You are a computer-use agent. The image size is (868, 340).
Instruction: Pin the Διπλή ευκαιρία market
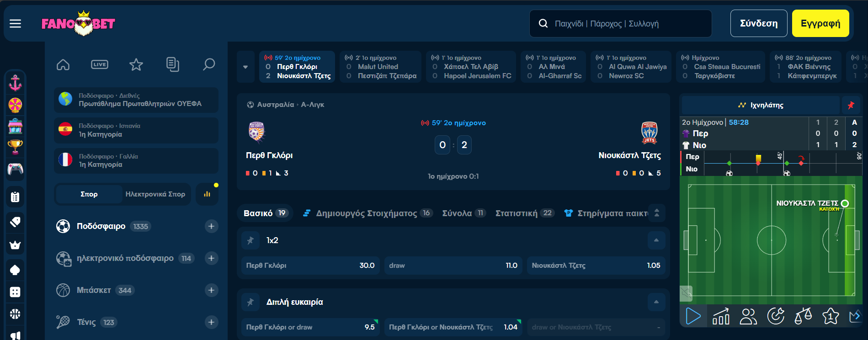pyautogui.click(x=250, y=302)
